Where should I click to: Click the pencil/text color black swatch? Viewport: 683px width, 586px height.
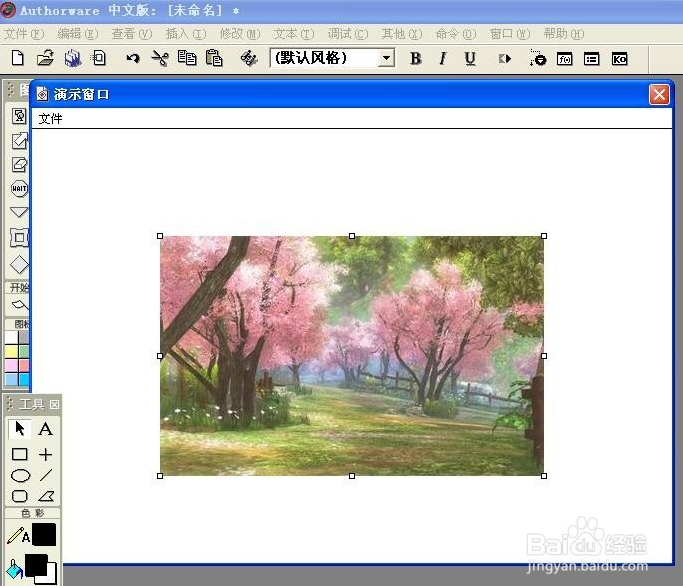[x=44, y=535]
